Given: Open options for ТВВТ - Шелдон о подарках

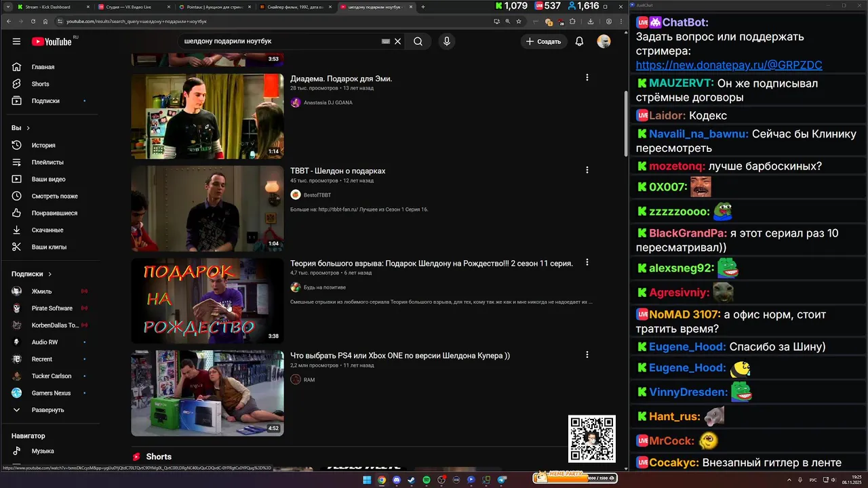Looking at the screenshot, I should pyautogui.click(x=587, y=170).
